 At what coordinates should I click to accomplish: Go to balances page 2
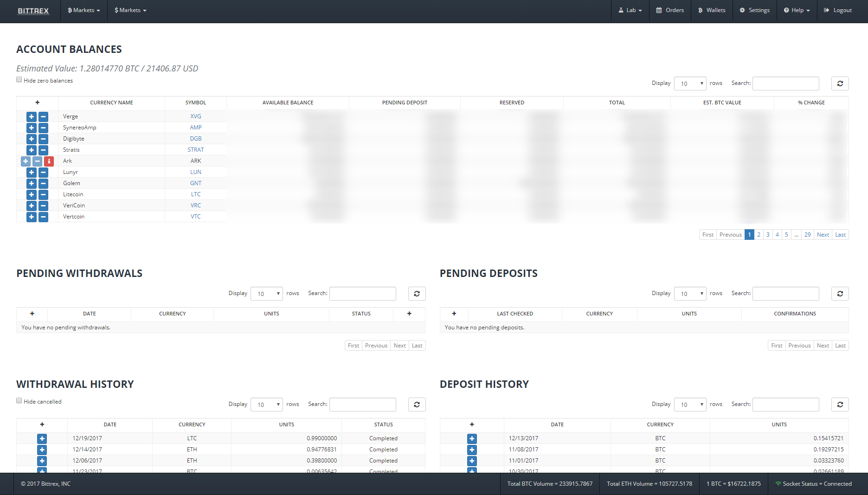[x=759, y=235]
